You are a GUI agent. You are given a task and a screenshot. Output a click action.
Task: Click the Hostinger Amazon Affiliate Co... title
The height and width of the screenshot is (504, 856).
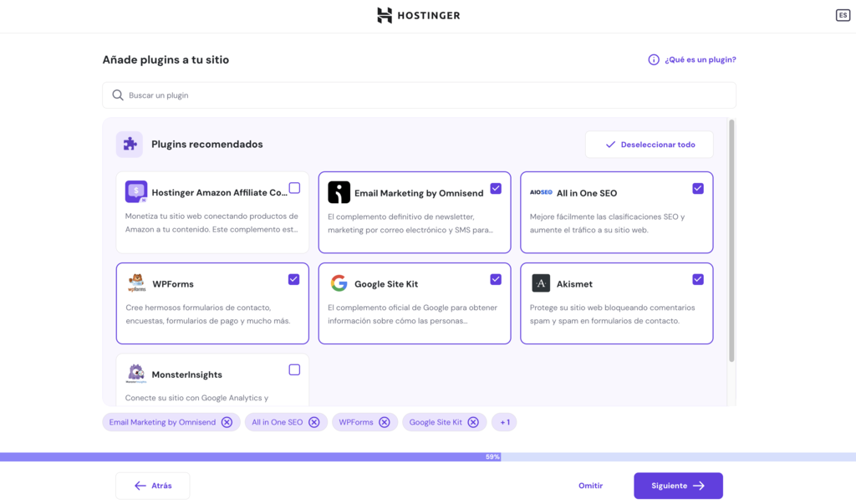click(x=220, y=192)
